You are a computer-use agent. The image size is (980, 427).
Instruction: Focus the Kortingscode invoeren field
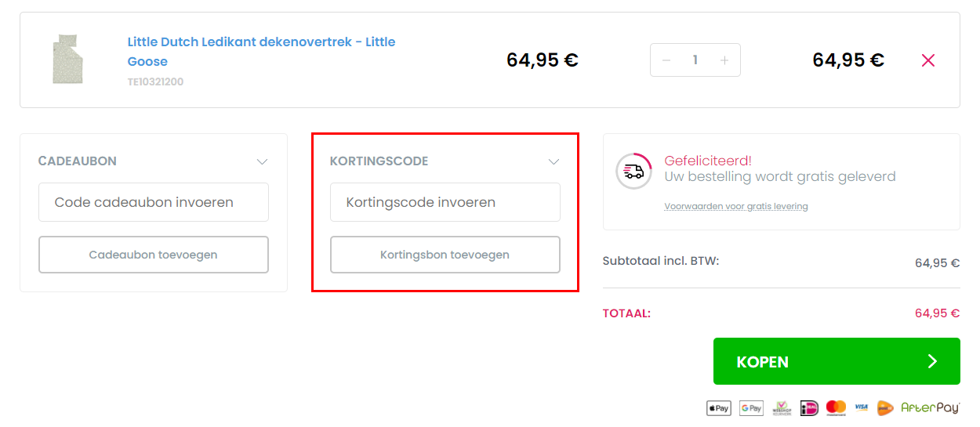point(445,202)
